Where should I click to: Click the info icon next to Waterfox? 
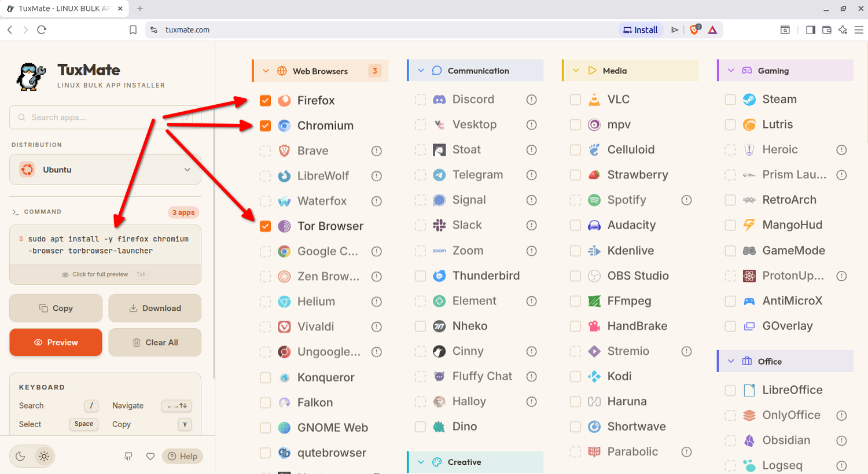pyautogui.click(x=376, y=201)
